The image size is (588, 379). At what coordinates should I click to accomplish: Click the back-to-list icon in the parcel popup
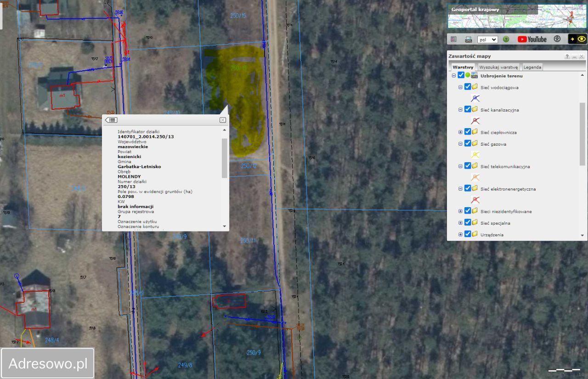(111, 120)
